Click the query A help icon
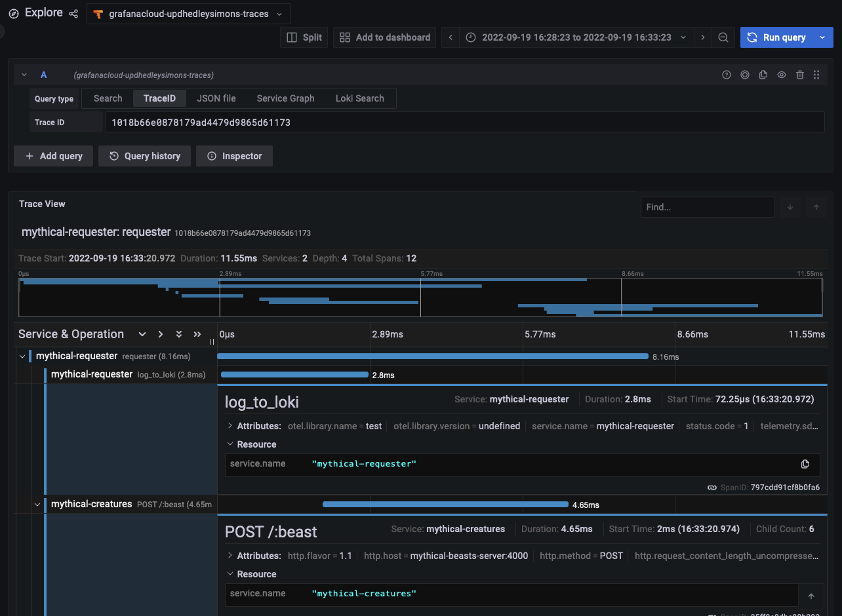This screenshot has height=616, width=842. tap(727, 75)
